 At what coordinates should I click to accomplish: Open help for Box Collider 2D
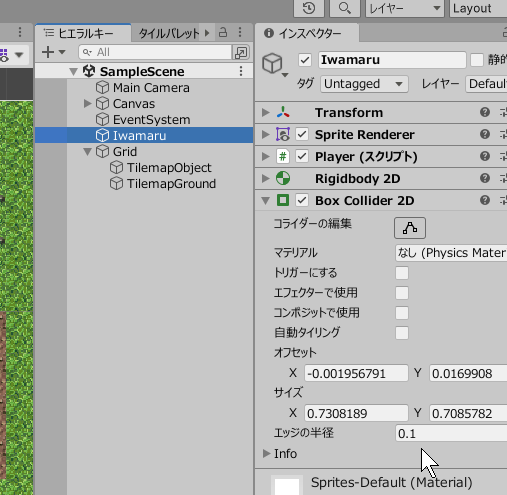[485, 200]
